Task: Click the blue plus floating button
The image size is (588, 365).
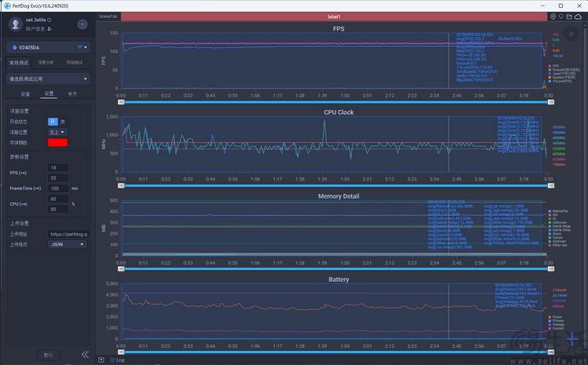Action: pos(572,339)
